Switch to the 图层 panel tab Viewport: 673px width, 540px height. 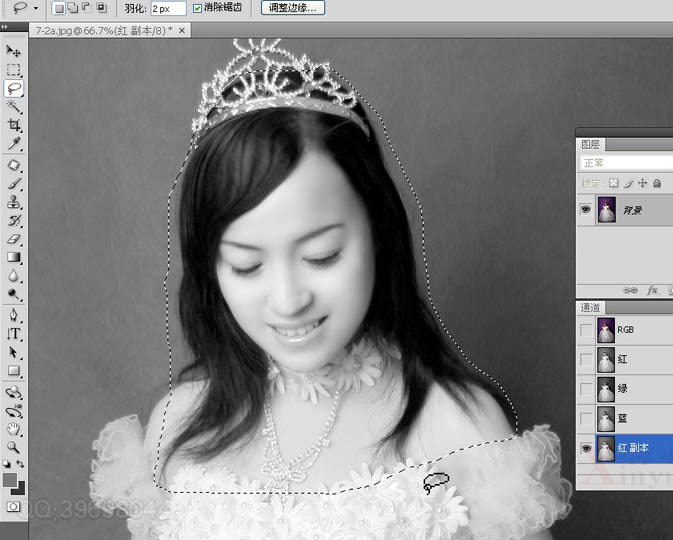[x=592, y=144]
